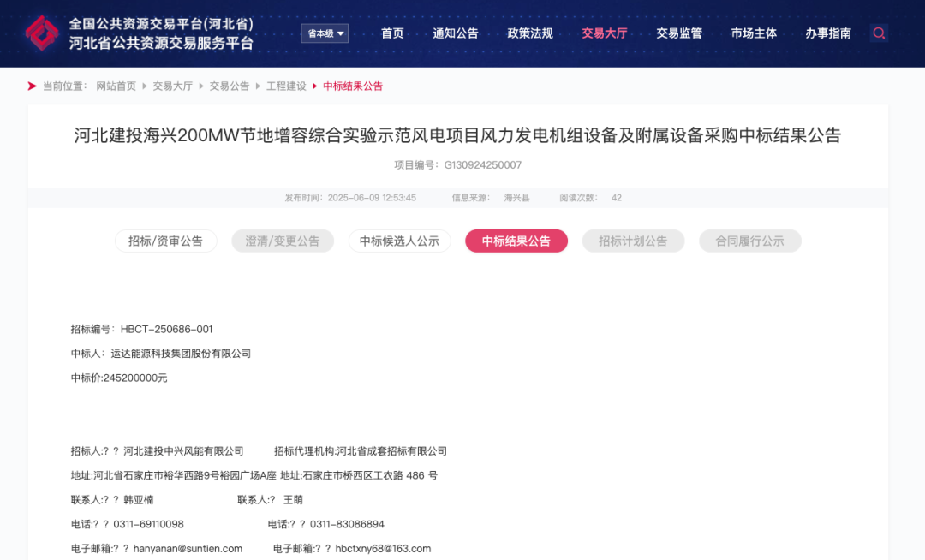The image size is (925, 560).
Task: Click 交易大厅 breadcrumb link
Action: tap(173, 86)
